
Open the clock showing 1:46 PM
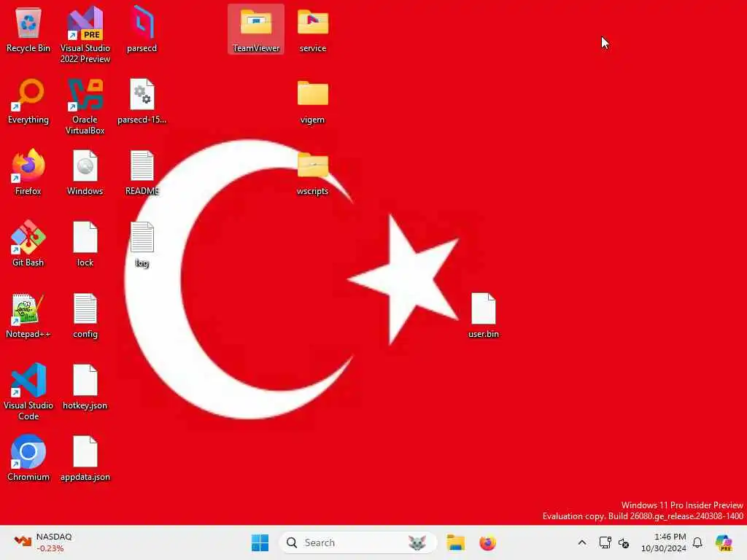coord(663,542)
